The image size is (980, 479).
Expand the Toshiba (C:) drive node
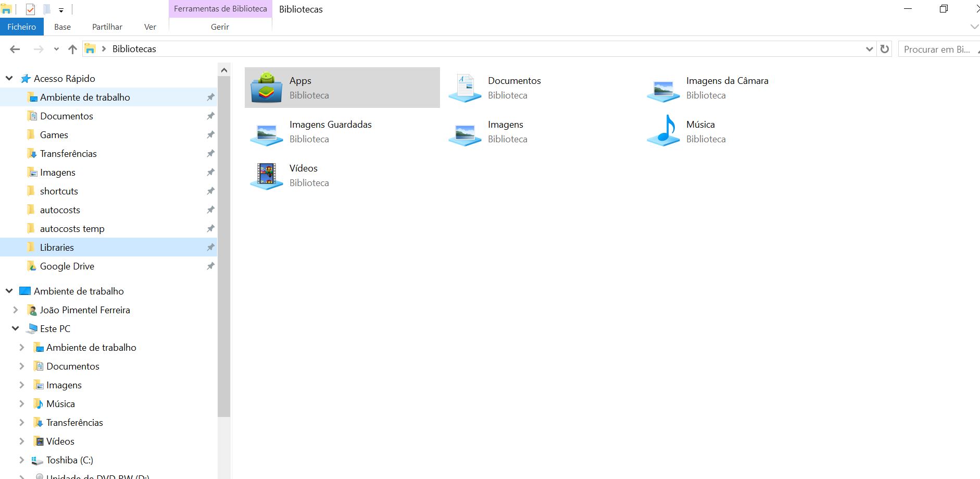coord(21,460)
